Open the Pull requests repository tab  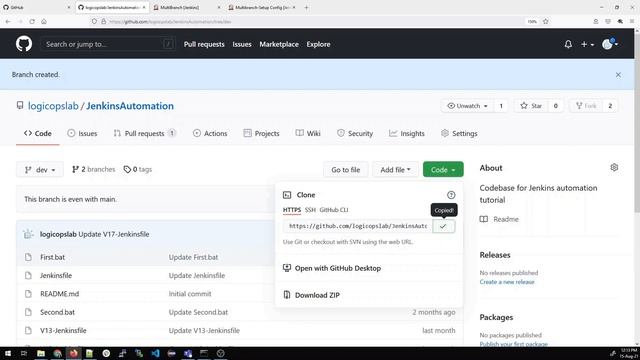[x=144, y=133]
